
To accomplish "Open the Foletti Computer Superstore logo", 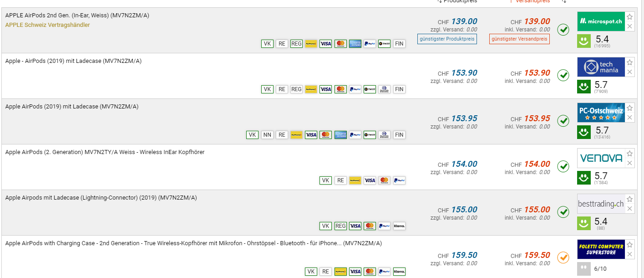I will tap(601, 249).
